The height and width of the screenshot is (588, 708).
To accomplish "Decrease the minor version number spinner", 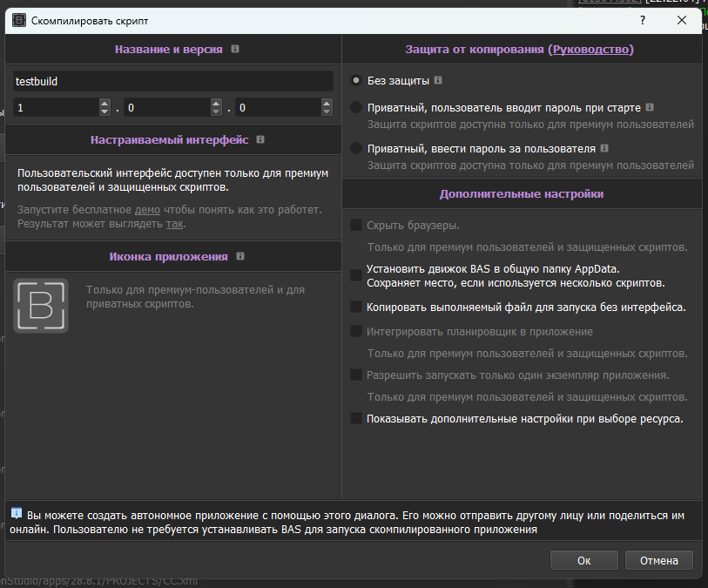I will [216, 112].
